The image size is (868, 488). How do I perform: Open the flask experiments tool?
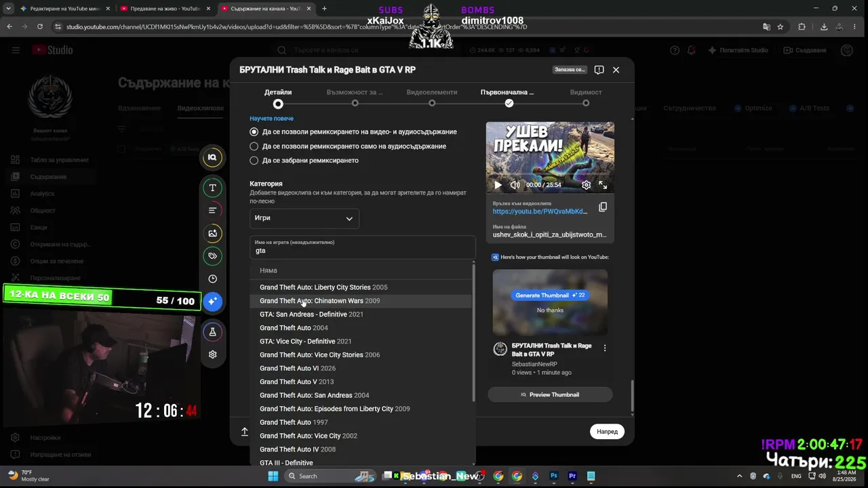(x=212, y=332)
